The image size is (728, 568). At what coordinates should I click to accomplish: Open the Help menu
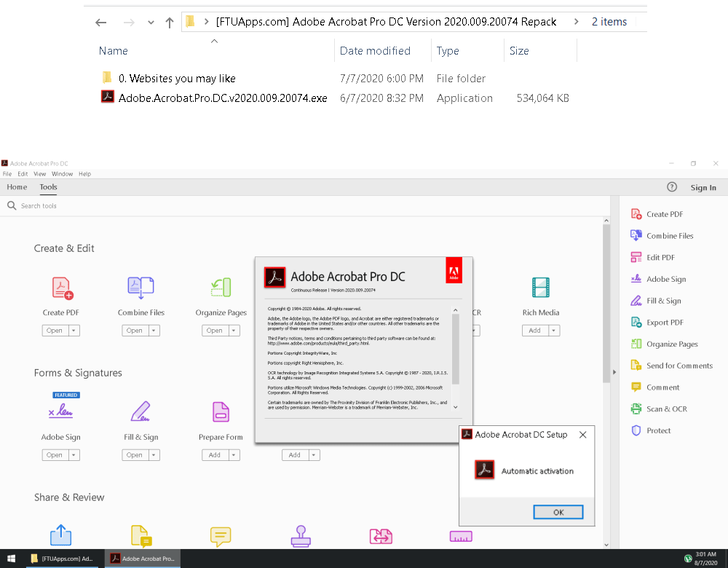click(x=85, y=174)
